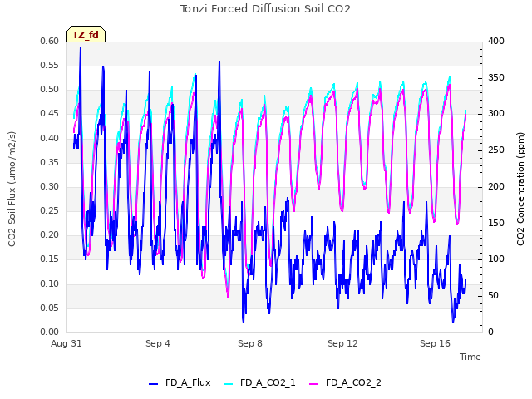This screenshot has height=399, width=532.
Task: Click the 0.40 left axis tick label
Action: [50, 138]
